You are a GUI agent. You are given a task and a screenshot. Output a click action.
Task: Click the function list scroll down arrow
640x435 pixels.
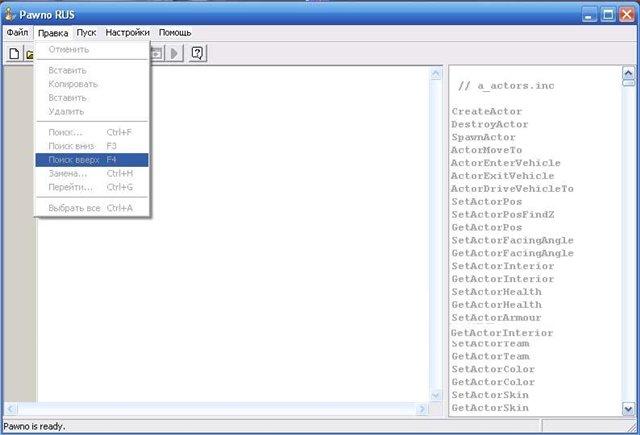click(628, 408)
